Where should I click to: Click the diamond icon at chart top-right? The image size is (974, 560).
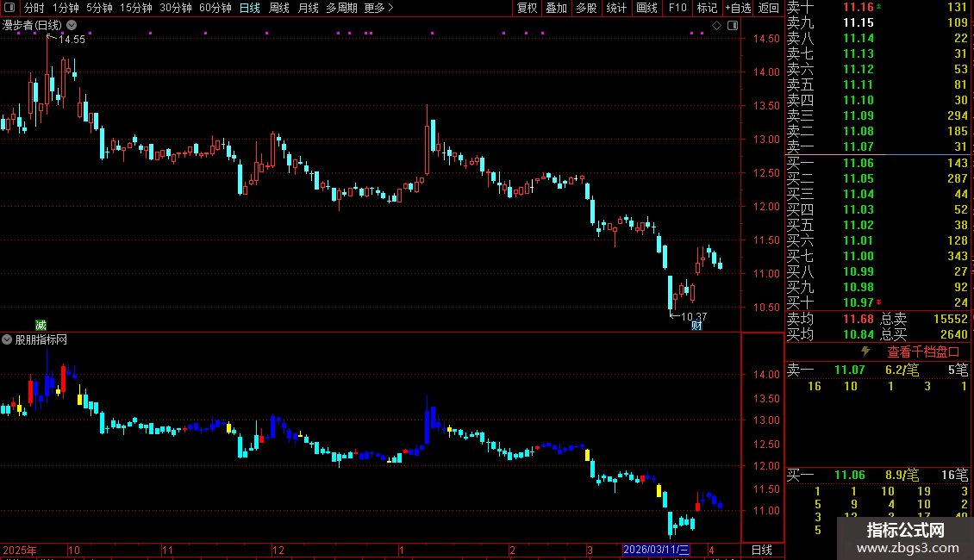(716, 26)
